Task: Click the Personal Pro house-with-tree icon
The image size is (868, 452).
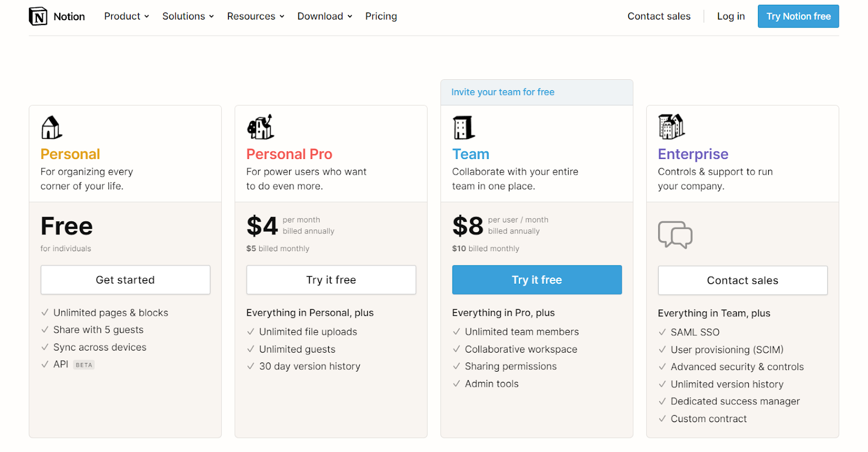Action: tap(260, 128)
